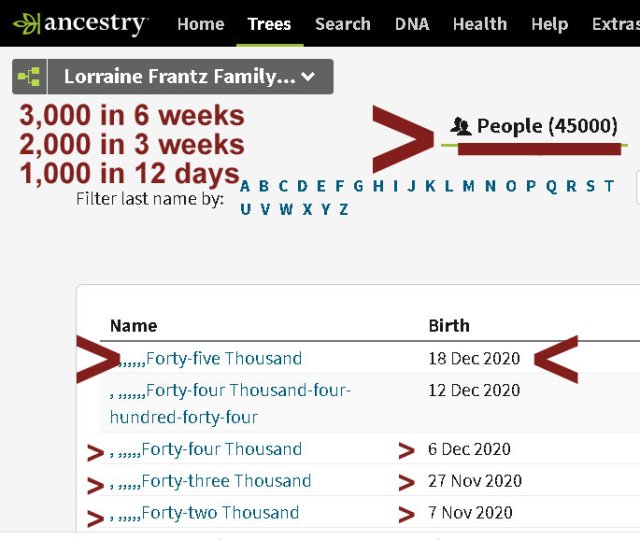
Task: Open the Forty-three Thousand person entry
Action: click(226, 481)
